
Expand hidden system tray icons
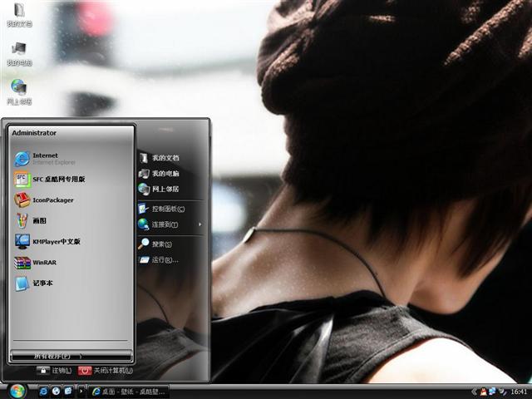474,392
